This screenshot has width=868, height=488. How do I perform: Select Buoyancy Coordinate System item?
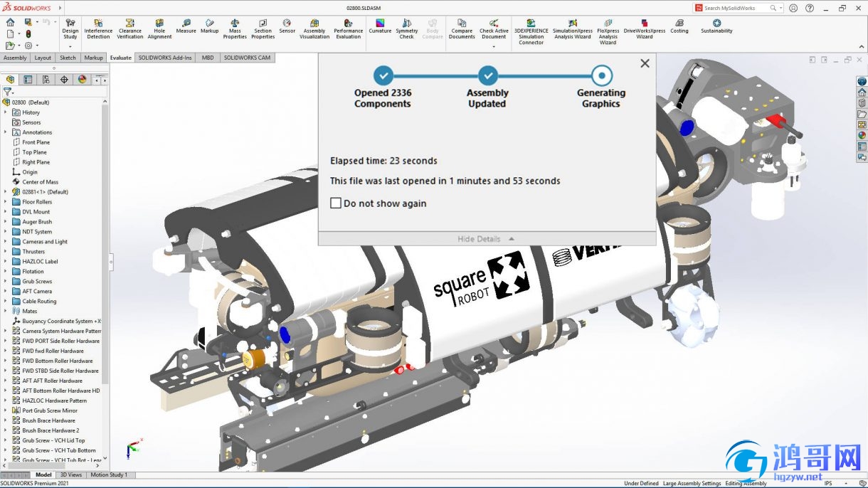56,322
